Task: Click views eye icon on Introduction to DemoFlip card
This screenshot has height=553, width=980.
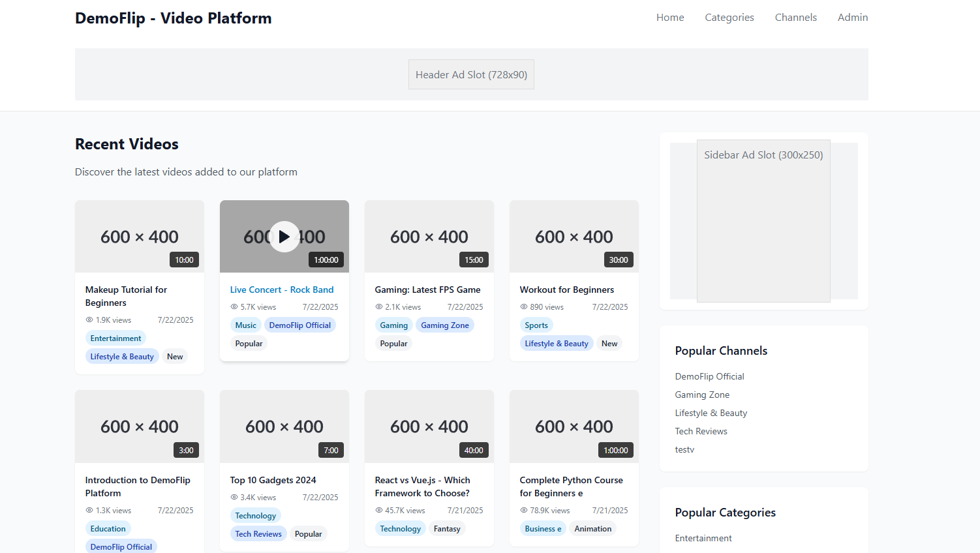Action: point(89,511)
